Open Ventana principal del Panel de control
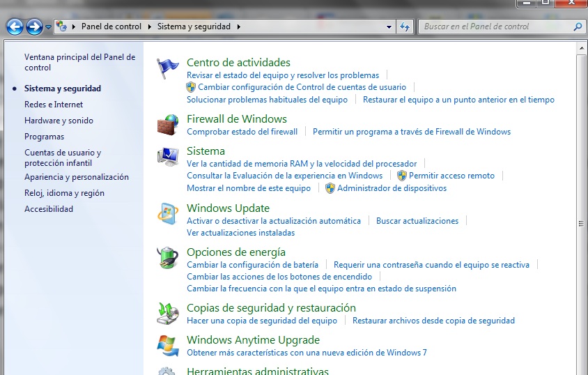 pyautogui.click(x=80, y=62)
